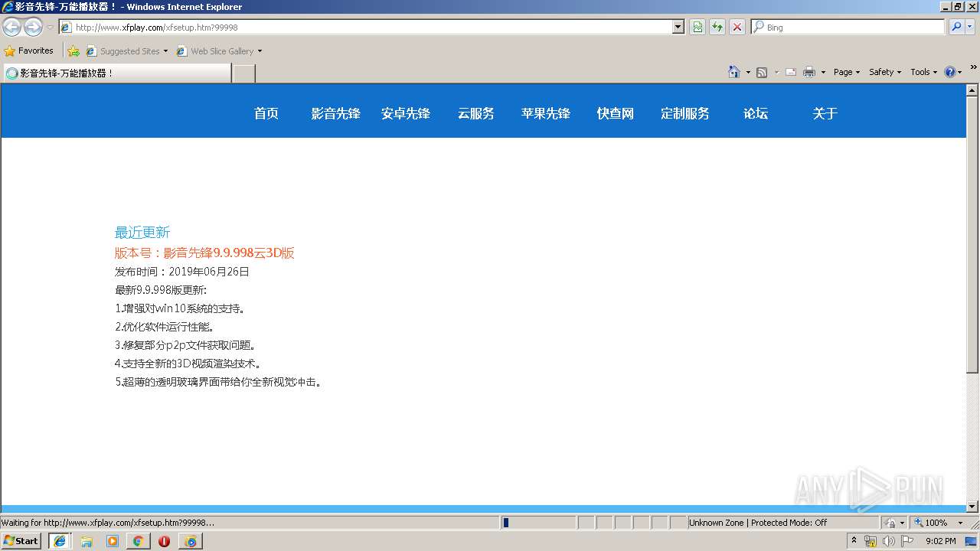Open 快查网 navigation link
Screen dimensions: 980x551
pos(616,113)
